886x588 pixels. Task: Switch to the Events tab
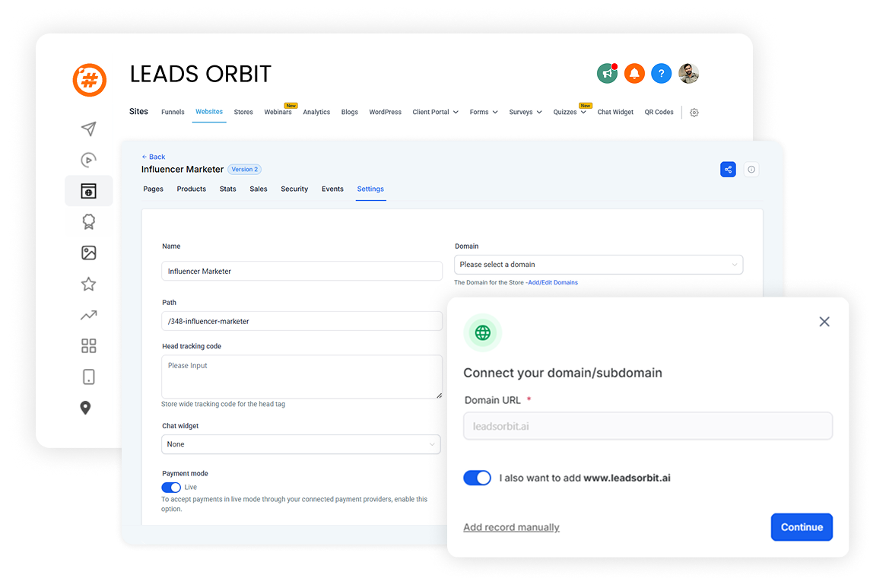point(332,189)
